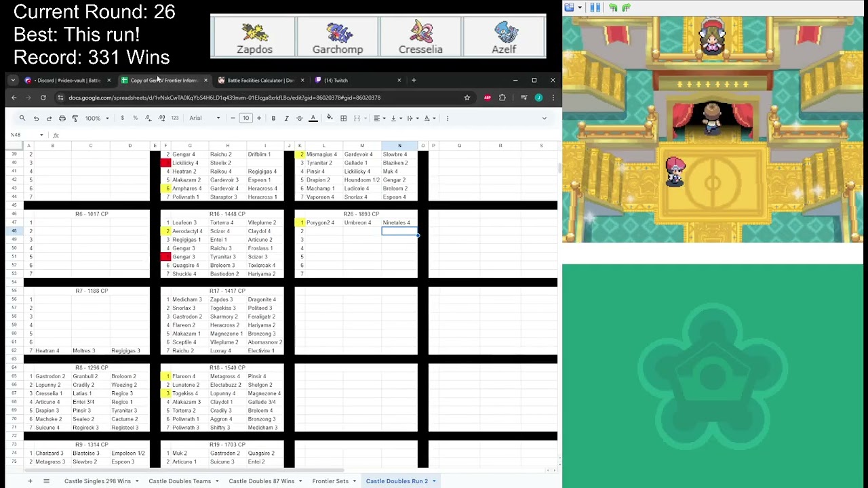Reload the current page

(43, 98)
